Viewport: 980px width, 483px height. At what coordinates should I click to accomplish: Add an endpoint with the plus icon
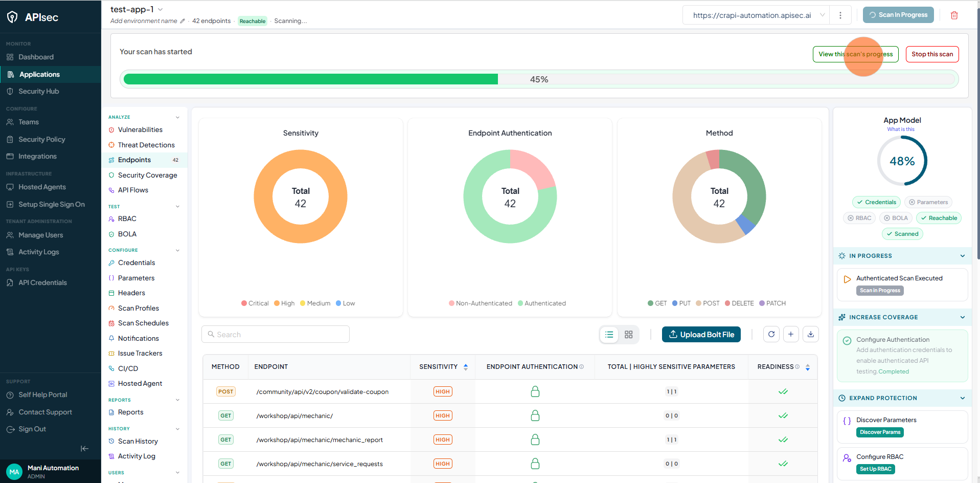(x=791, y=334)
